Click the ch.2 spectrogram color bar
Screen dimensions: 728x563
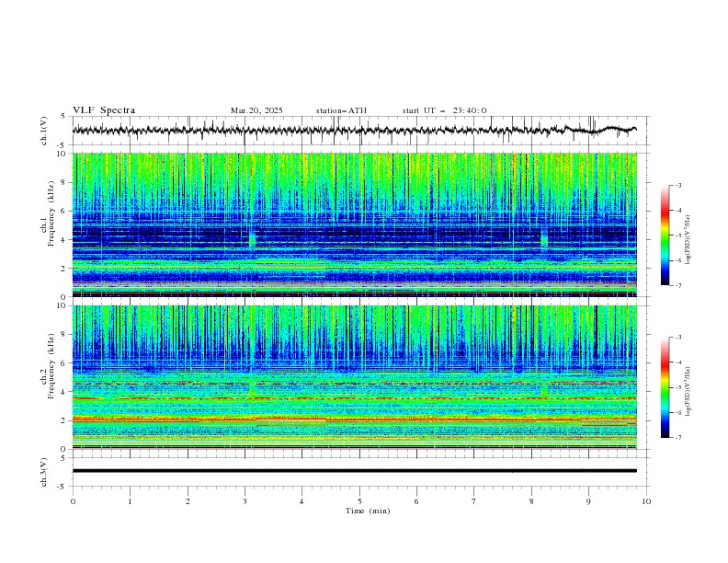[665, 387]
